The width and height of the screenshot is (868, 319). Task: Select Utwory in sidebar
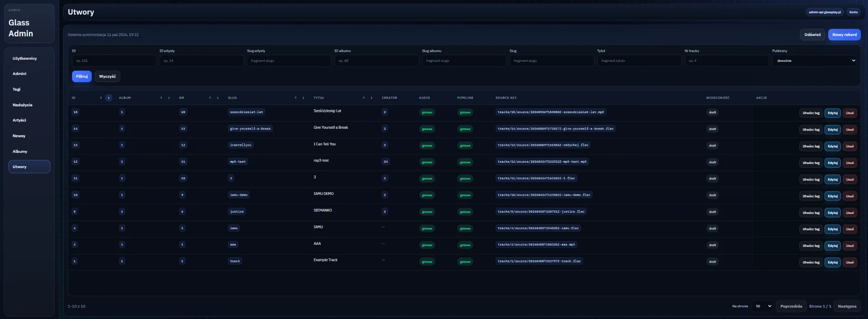[x=29, y=167]
